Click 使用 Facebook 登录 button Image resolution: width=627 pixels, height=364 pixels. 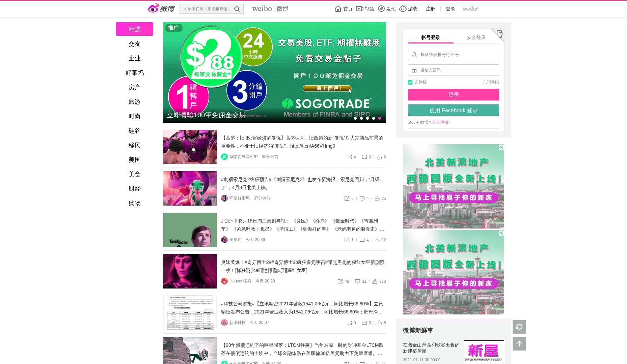(x=453, y=110)
